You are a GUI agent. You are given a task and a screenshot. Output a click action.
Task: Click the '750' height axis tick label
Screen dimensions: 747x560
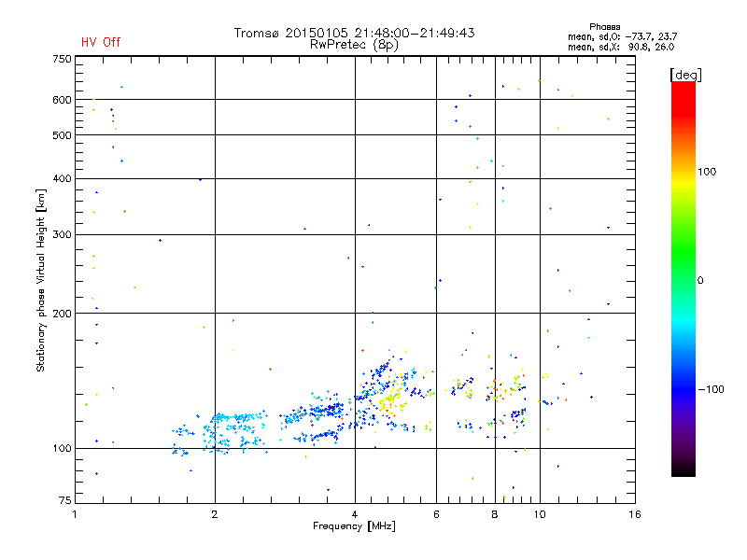click(x=62, y=59)
